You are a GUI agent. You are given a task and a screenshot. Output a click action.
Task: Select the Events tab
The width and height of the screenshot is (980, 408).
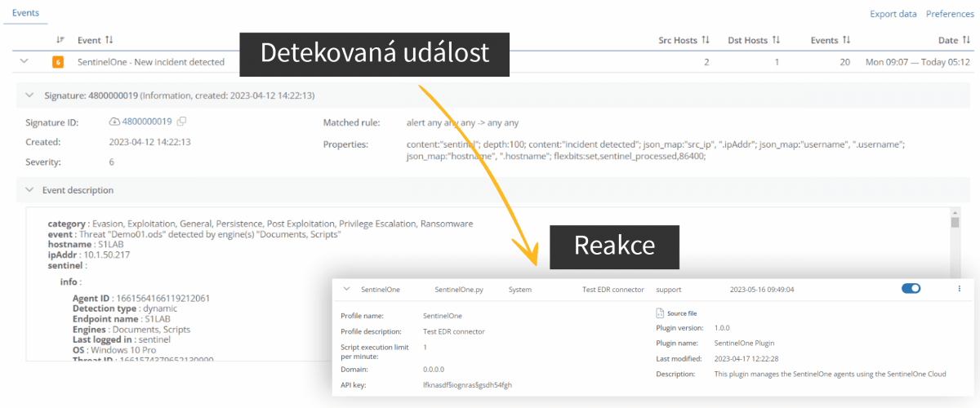click(x=25, y=13)
